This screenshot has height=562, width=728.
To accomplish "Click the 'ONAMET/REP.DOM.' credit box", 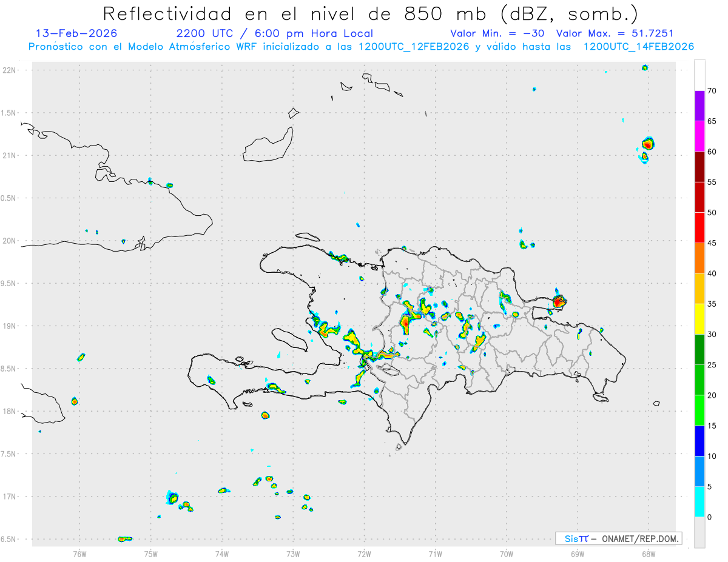I will coord(619,538).
